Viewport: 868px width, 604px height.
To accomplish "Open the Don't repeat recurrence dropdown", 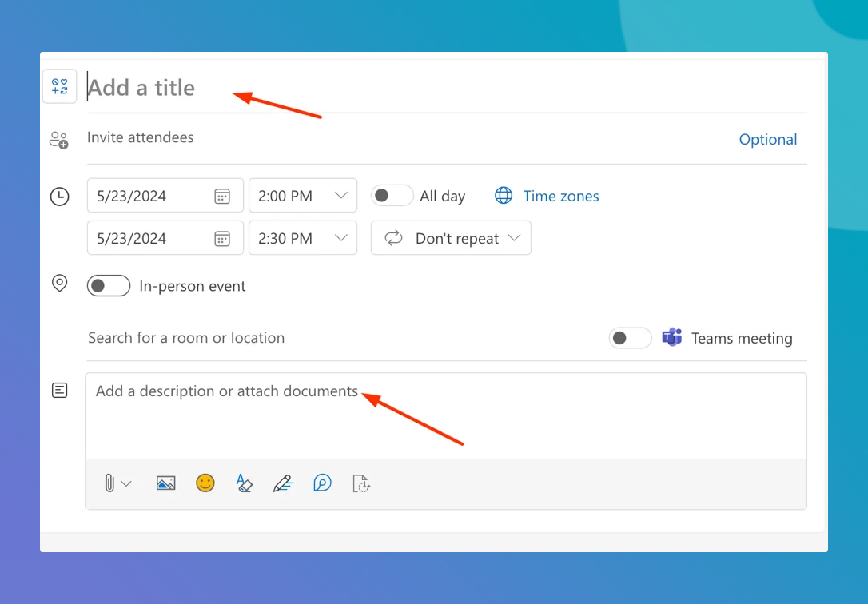I will (451, 238).
